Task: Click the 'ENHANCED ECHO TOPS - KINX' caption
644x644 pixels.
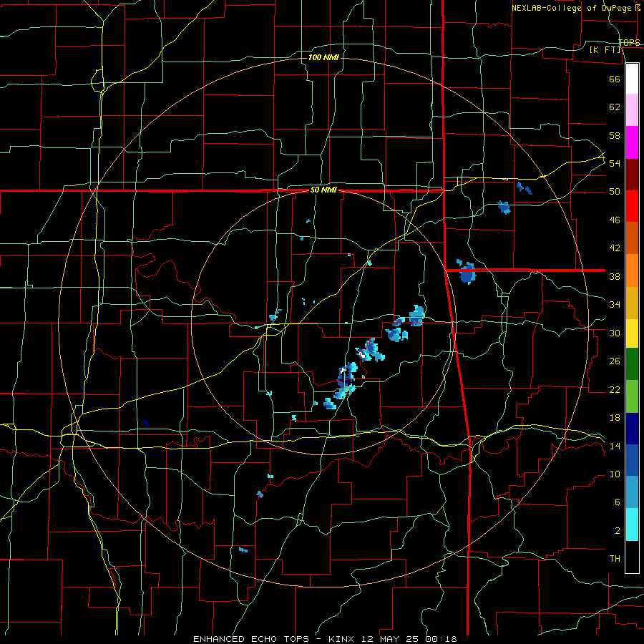Action: 273,639
